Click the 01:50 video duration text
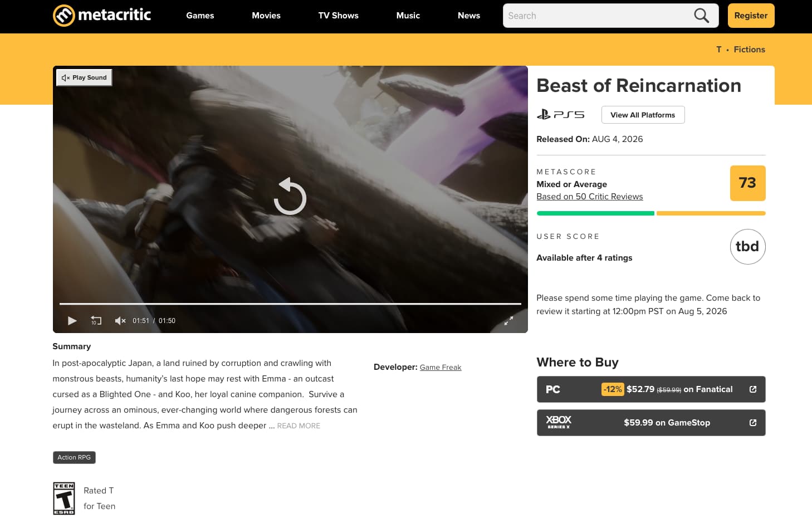The image size is (812, 528). point(167,321)
